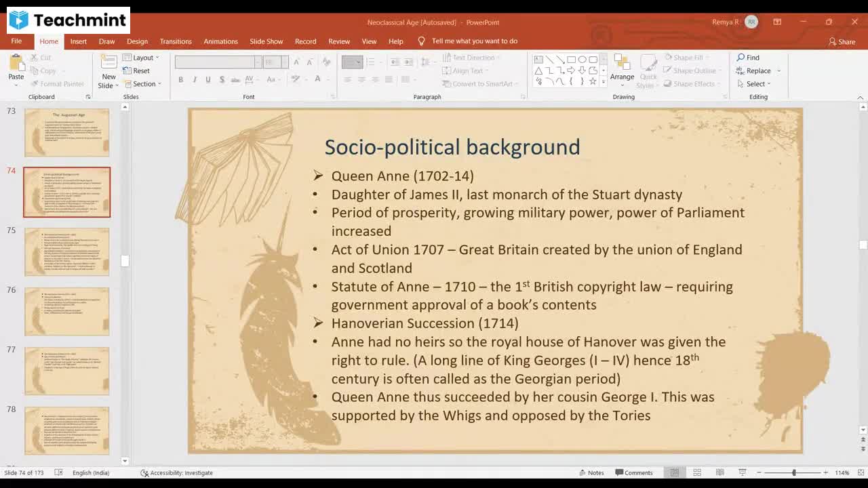Open Tell me what you want lightbulb
Image resolution: width=868 pixels, height=488 pixels.
click(x=421, y=41)
